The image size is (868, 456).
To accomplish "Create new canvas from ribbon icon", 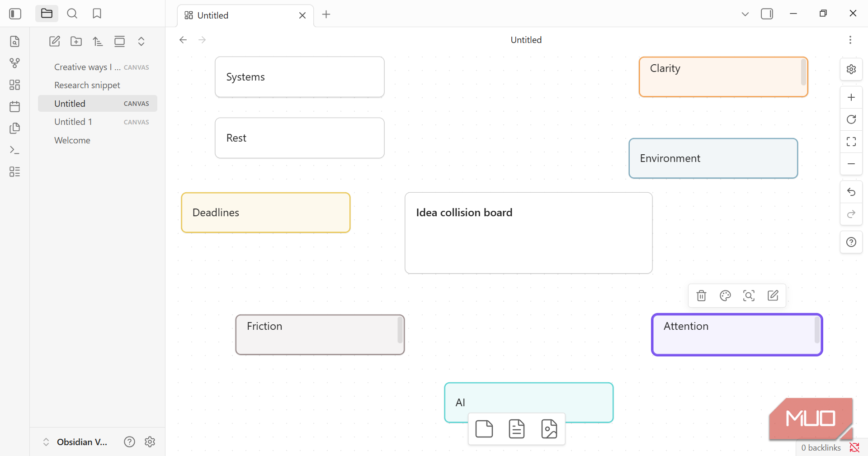I will (15, 85).
